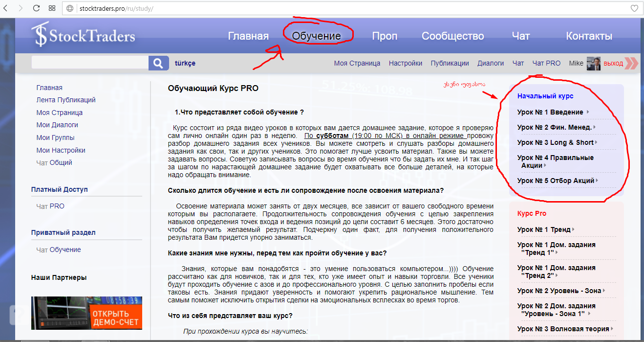
Task: Click the red logout arrows icon
Action: 631,63
